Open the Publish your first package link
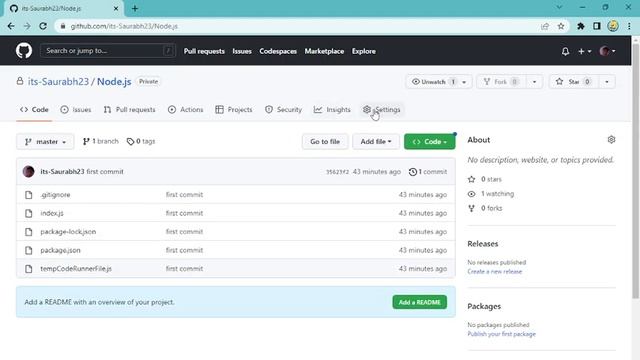 [502, 334]
